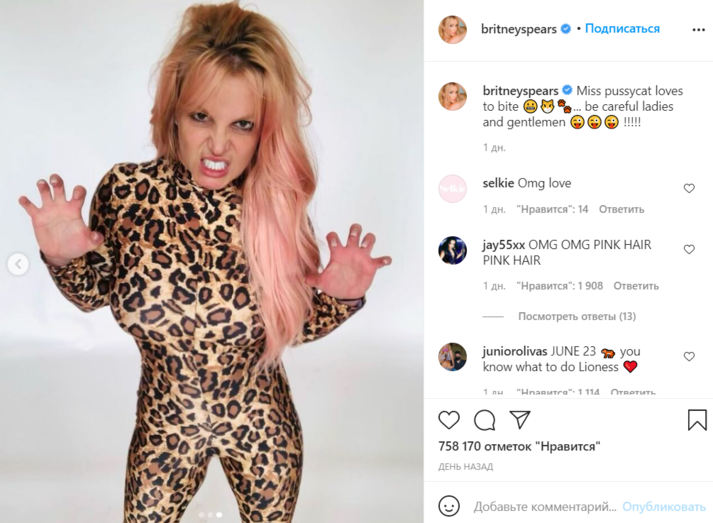713x523 pixels.
Task: Click Ответить under selkie's comment
Action: tap(621, 209)
